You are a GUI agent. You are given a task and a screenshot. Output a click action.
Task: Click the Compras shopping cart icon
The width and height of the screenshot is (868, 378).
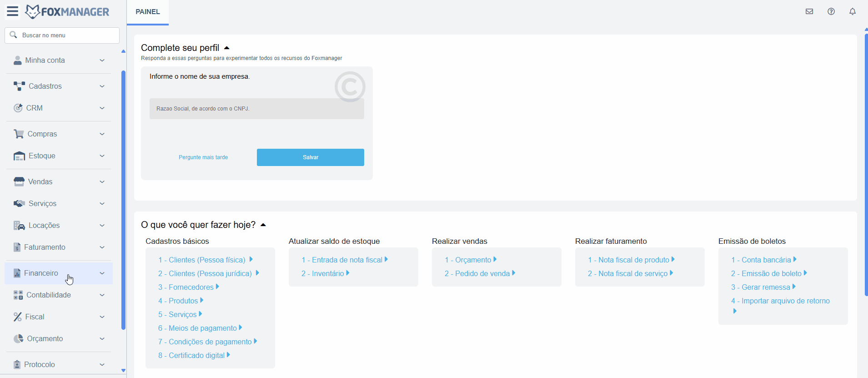click(x=19, y=134)
